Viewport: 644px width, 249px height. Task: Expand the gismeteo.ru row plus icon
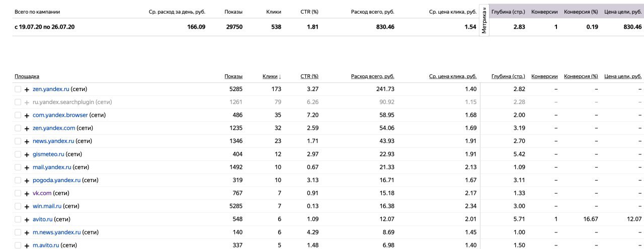click(27, 154)
